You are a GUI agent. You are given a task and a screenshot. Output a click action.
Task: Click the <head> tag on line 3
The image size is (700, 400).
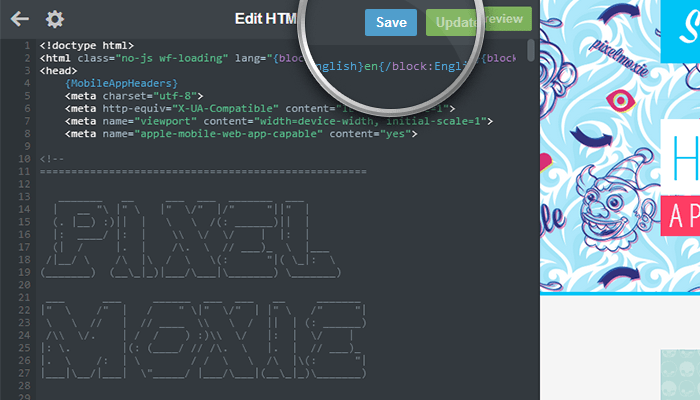[x=58, y=71]
